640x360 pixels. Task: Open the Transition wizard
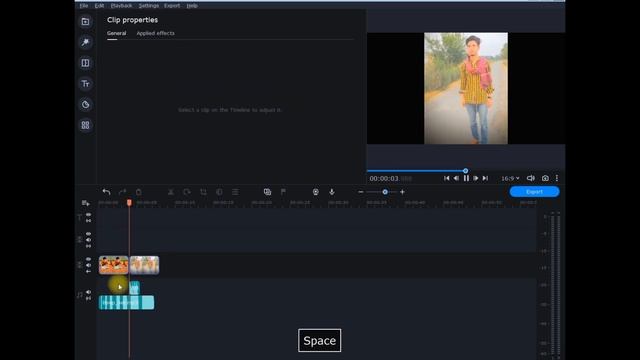pos(267,192)
